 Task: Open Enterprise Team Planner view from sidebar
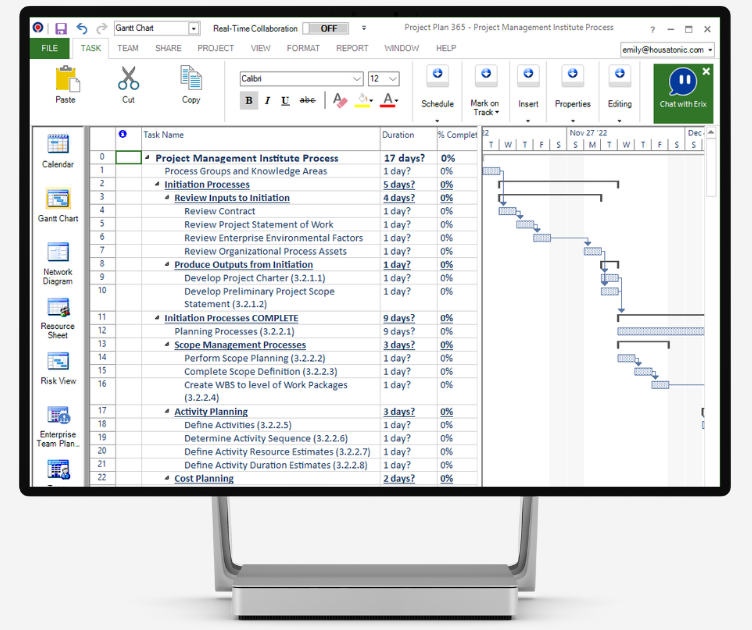coord(58,427)
